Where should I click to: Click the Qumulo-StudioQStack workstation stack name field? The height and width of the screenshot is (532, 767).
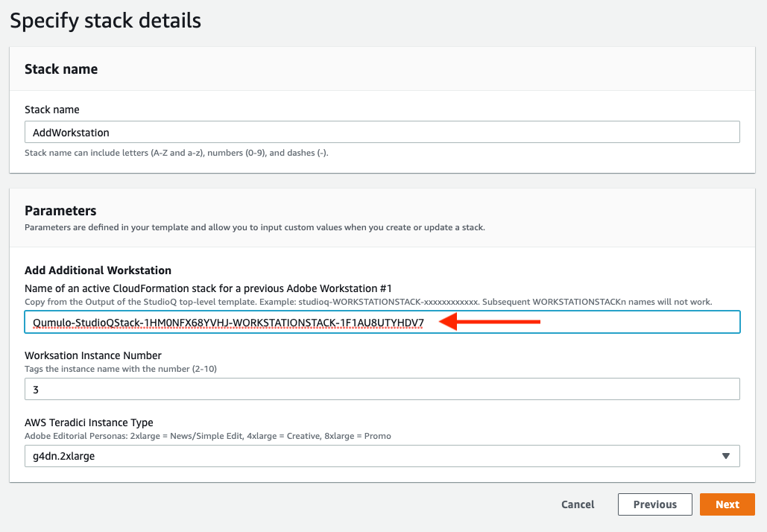click(x=382, y=322)
